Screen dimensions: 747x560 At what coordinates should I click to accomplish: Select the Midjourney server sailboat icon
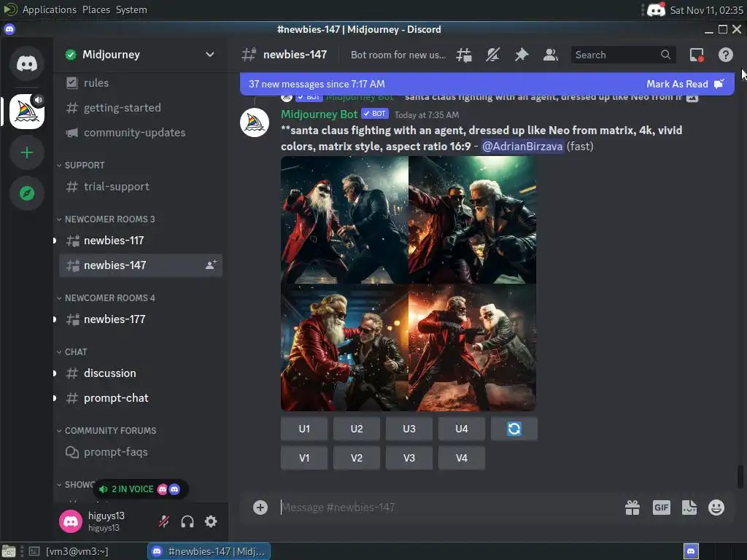pos(27,112)
